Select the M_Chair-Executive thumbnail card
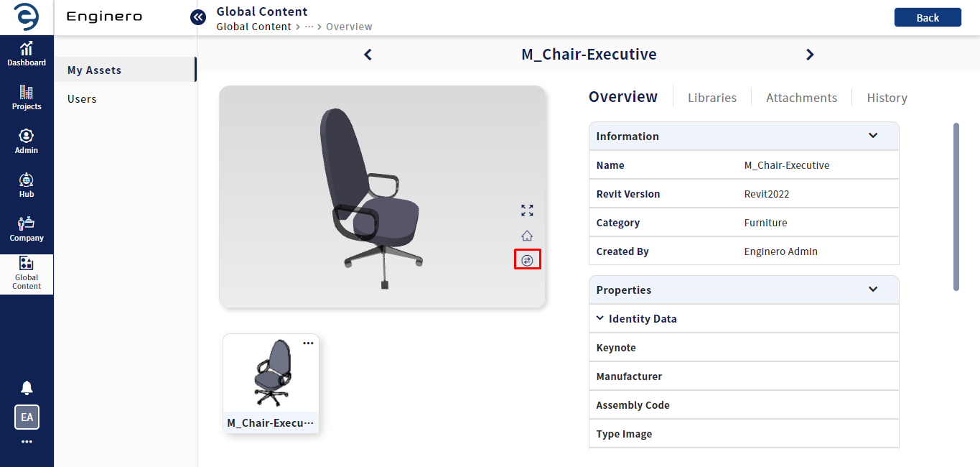This screenshot has height=467, width=980. 271,383
